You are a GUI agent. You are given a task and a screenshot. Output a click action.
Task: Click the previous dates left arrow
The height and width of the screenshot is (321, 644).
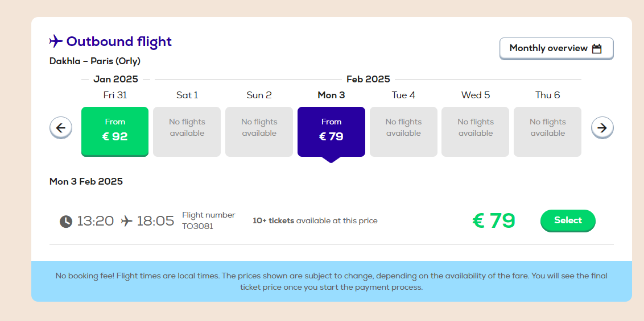pos(61,128)
